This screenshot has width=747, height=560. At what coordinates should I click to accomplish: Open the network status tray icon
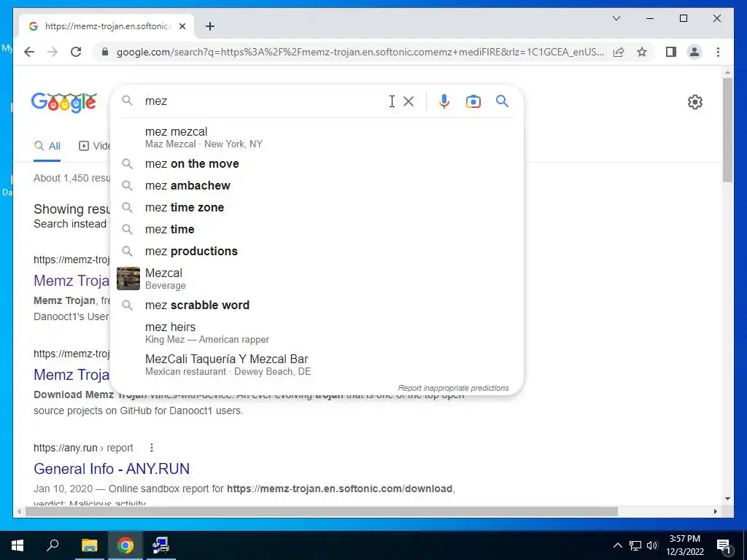pos(635,545)
